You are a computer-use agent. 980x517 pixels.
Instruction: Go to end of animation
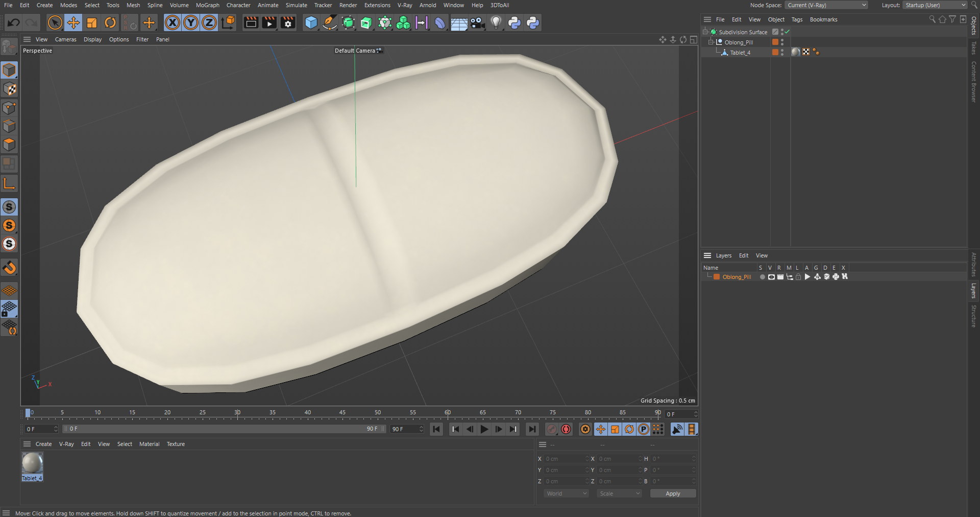[532, 429]
